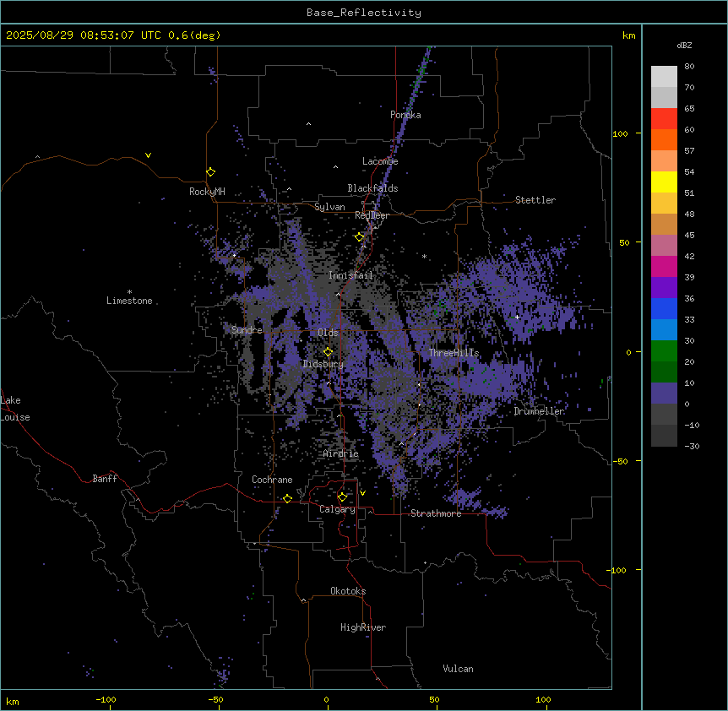Click the Strathmore city label
Screen dimensions: 728x711
tap(436, 513)
